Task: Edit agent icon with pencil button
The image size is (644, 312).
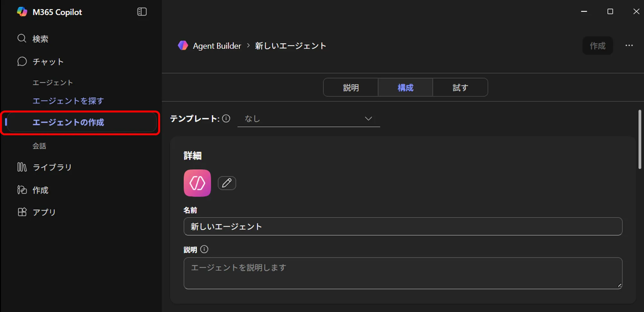Action: click(x=227, y=183)
